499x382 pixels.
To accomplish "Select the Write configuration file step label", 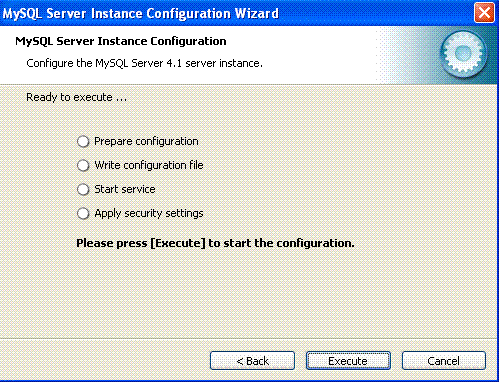I will [x=149, y=165].
